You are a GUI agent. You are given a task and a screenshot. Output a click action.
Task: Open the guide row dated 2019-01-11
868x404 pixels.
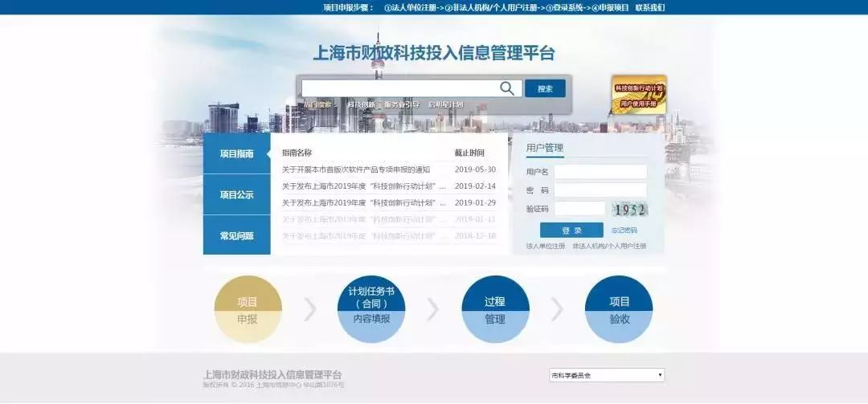[x=389, y=220]
